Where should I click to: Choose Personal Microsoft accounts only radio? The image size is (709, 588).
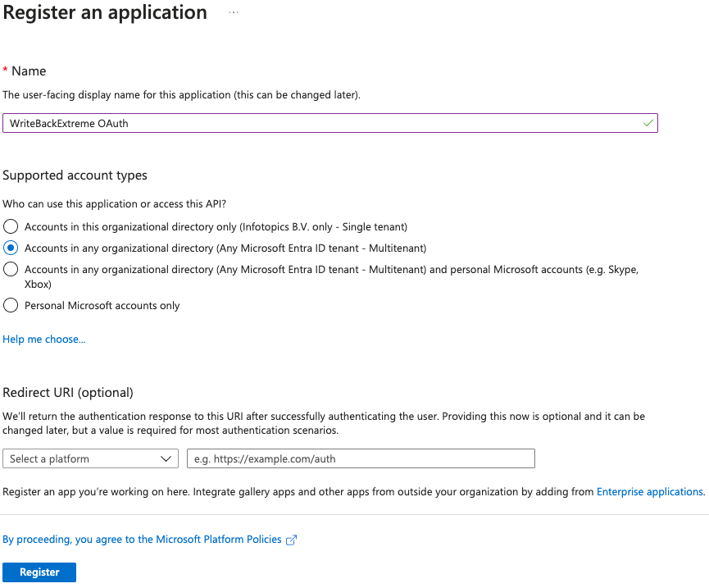point(11,305)
